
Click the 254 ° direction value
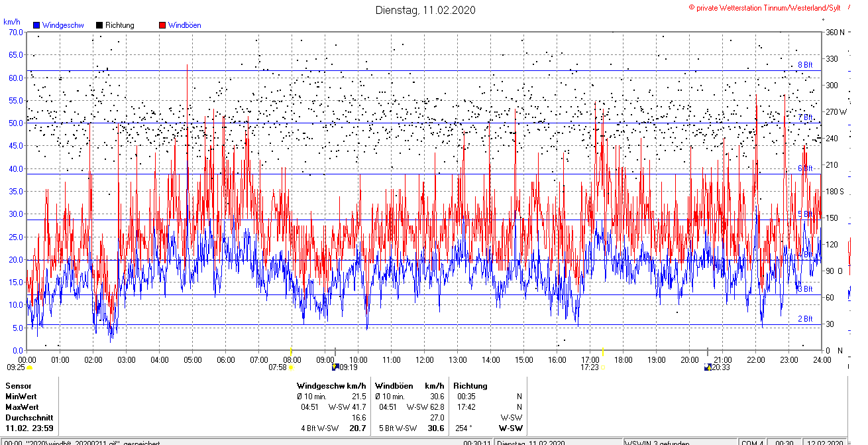464,428
